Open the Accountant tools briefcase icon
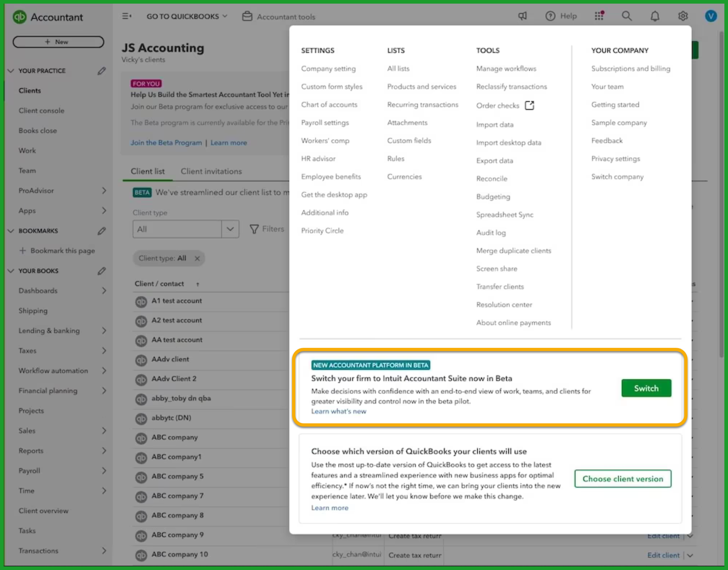Screen dimensions: 728x570 pyautogui.click(x=247, y=16)
